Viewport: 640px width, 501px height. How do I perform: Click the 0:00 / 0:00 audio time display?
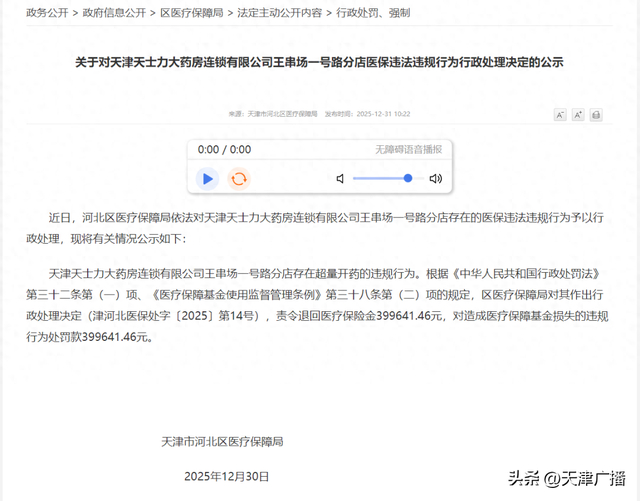coord(224,149)
